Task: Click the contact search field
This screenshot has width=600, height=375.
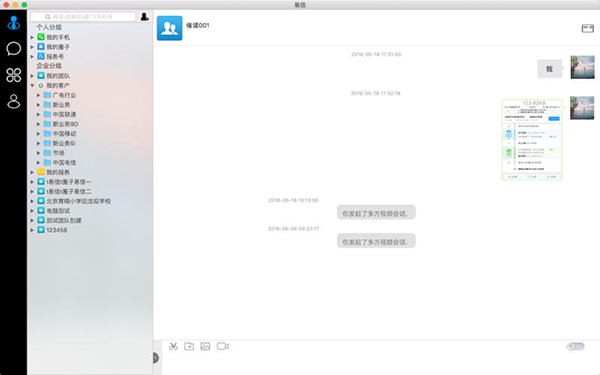Action: (83, 17)
